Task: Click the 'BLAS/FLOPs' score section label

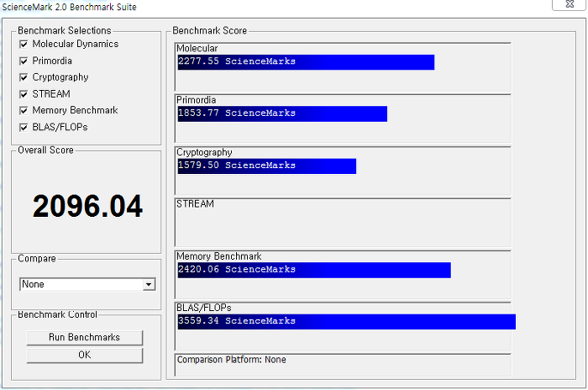Action: pos(204,308)
